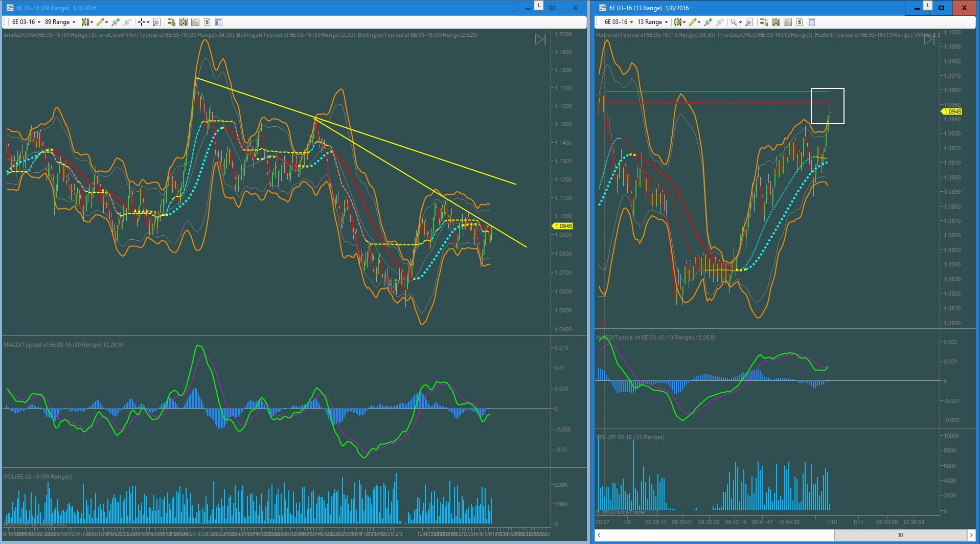Open Data Series icon in the 89 Range chart
Screen dimensions: 980x544
[183, 22]
